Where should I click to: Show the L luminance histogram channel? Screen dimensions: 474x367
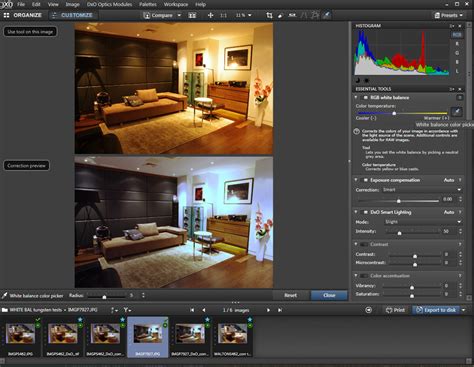pyautogui.click(x=457, y=71)
